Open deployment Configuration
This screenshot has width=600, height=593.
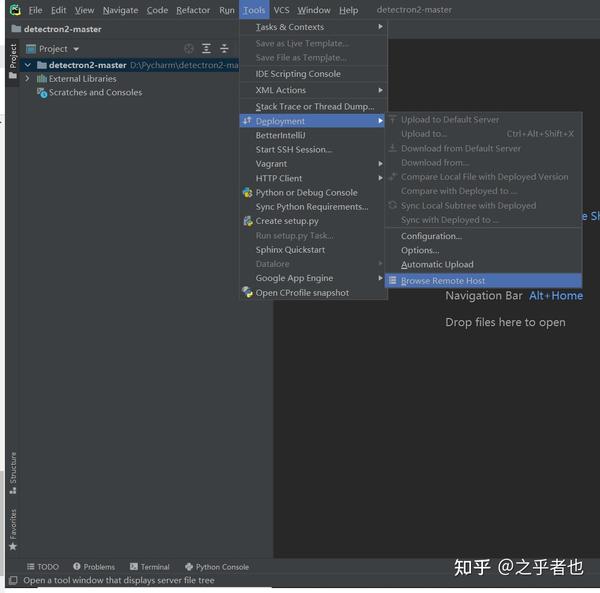[x=483, y=236]
